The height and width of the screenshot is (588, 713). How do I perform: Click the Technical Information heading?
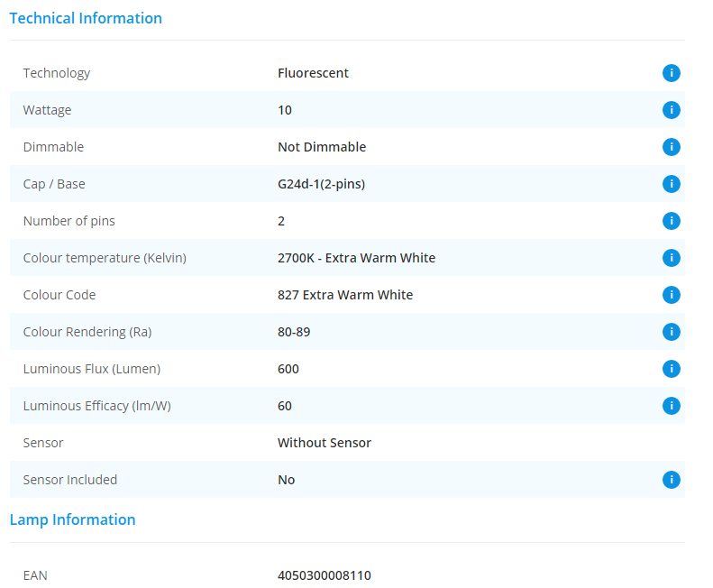coord(86,18)
